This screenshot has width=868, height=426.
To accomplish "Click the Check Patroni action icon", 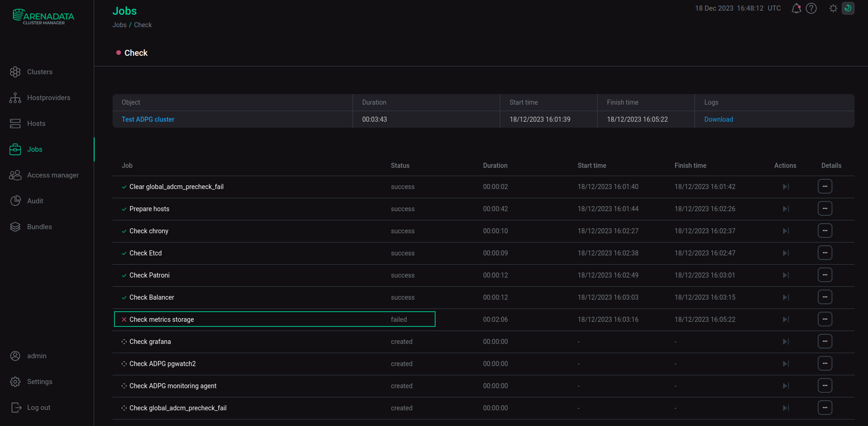I will 786,275.
